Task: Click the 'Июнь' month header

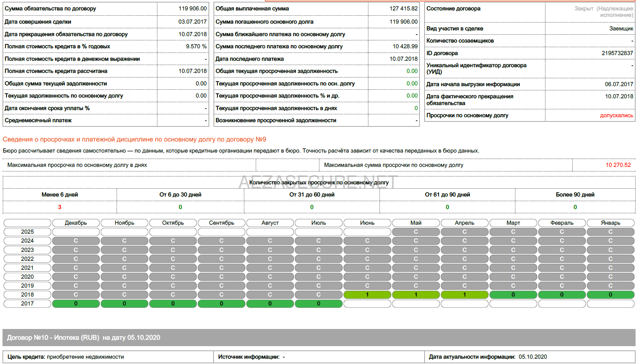Action: tap(367, 223)
